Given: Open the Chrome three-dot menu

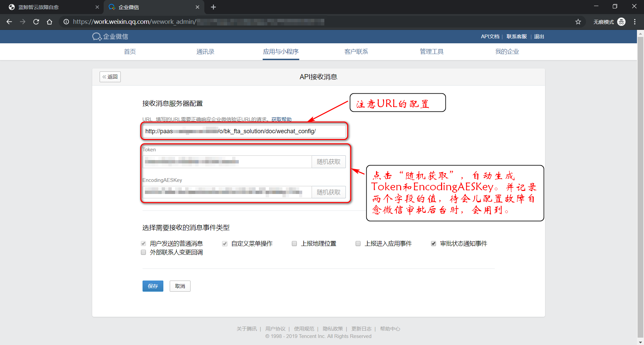Looking at the screenshot, I should pos(635,22).
